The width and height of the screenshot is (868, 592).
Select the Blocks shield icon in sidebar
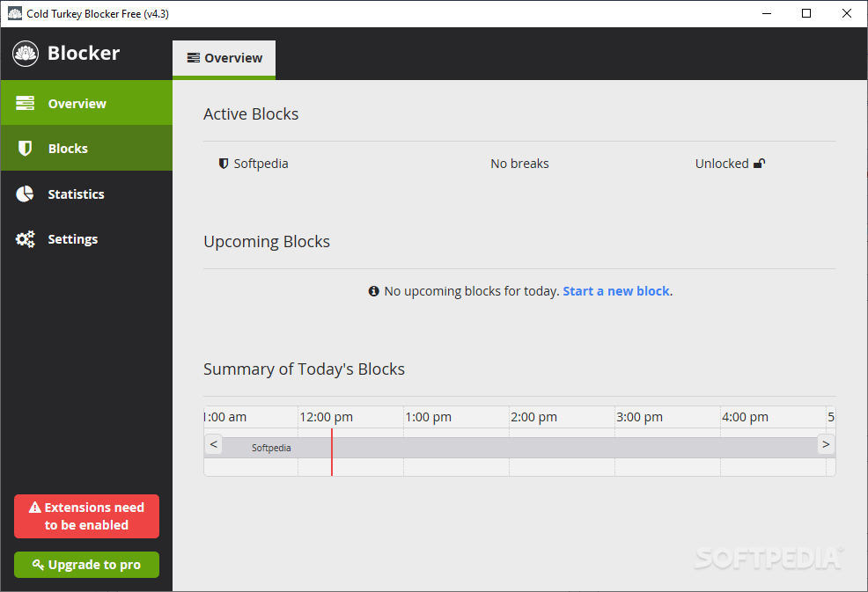[25, 148]
